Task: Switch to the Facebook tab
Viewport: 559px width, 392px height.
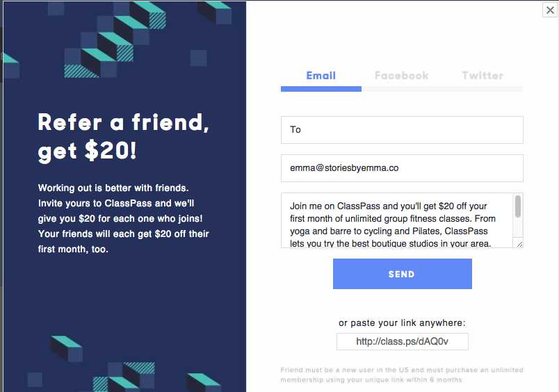Action: click(401, 76)
